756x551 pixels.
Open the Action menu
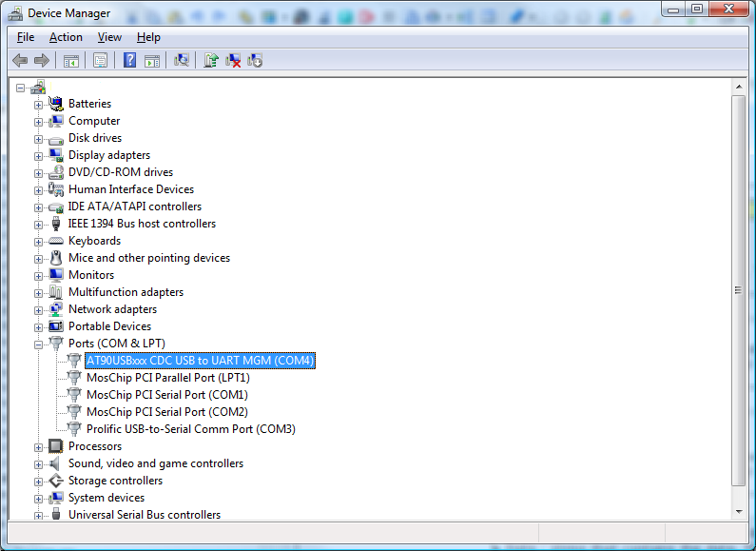[66, 37]
